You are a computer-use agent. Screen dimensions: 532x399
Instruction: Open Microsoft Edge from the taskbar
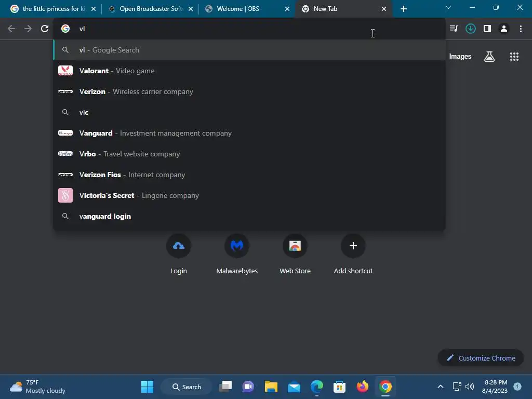(316, 387)
